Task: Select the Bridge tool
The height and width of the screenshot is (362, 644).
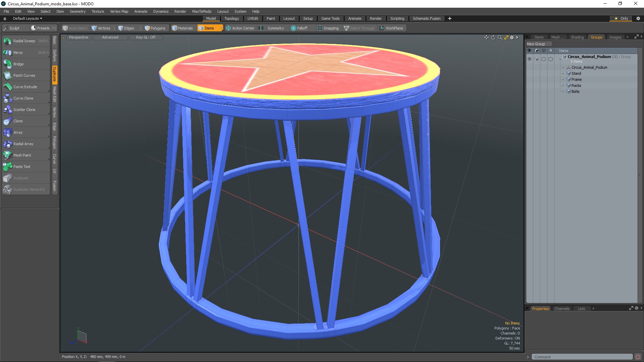Action: click(18, 64)
